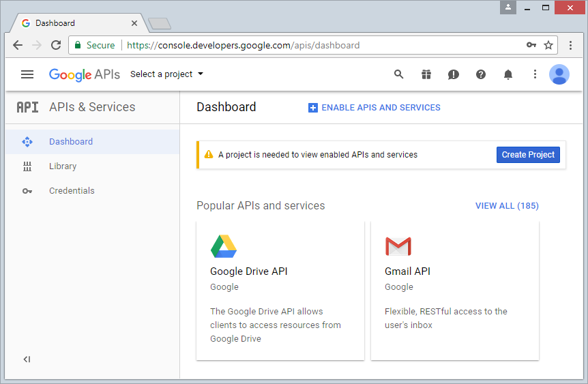The height and width of the screenshot is (384, 588).
Task: Open the View All (185) link
Action: (x=507, y=206)
